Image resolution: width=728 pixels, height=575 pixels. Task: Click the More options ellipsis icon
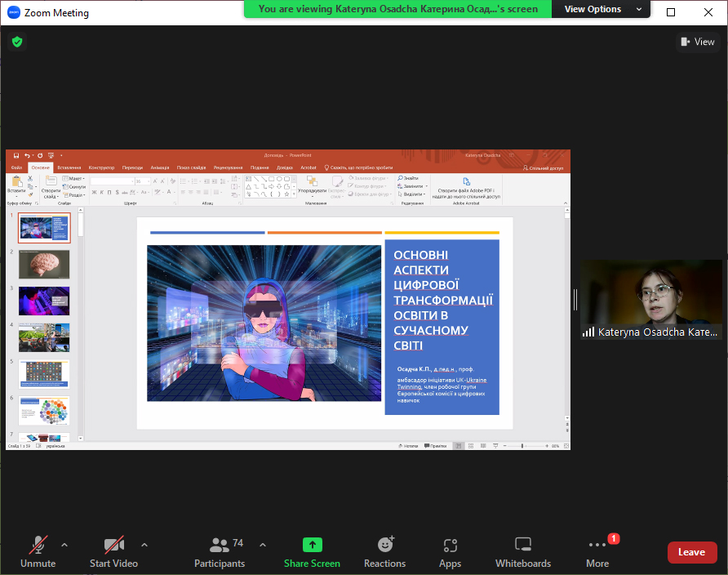pyautogui.click(x=597, y=545)
